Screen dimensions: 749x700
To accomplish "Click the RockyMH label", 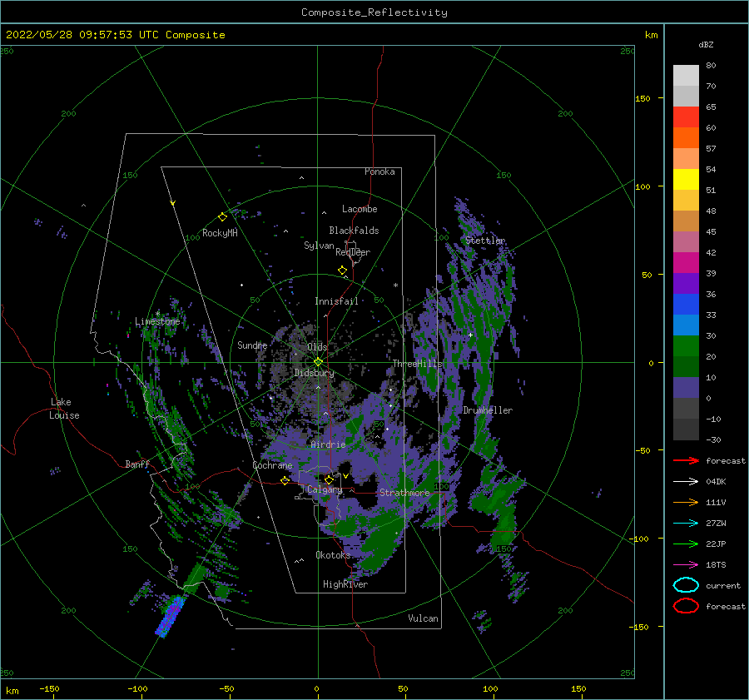I will [x=220, y=233].
